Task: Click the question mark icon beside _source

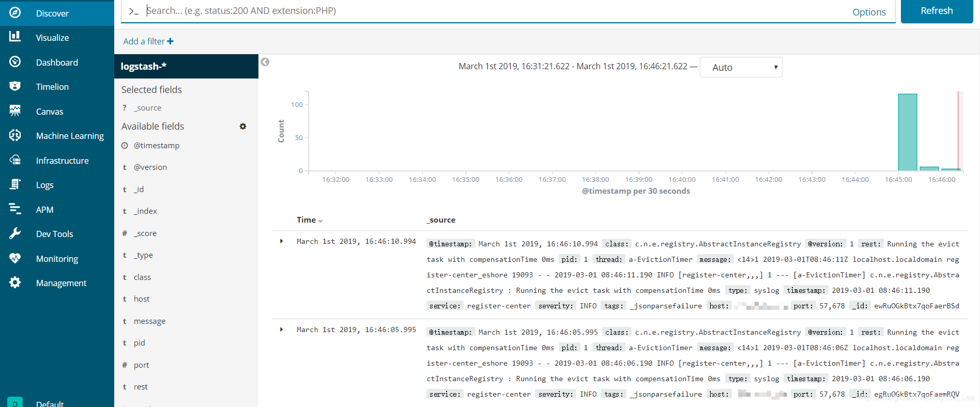Action: coord(125,107)
